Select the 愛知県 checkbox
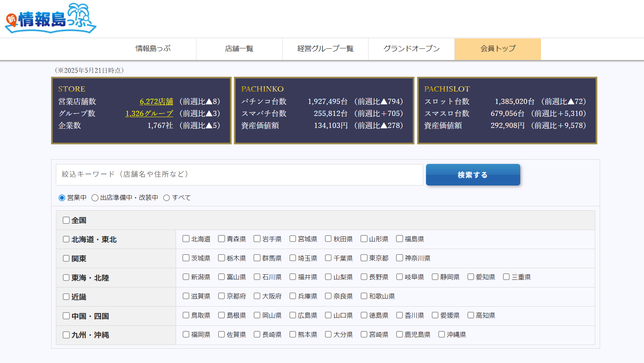Image resolution: width=644 pixels, height=363 pixels. point(471,277)
